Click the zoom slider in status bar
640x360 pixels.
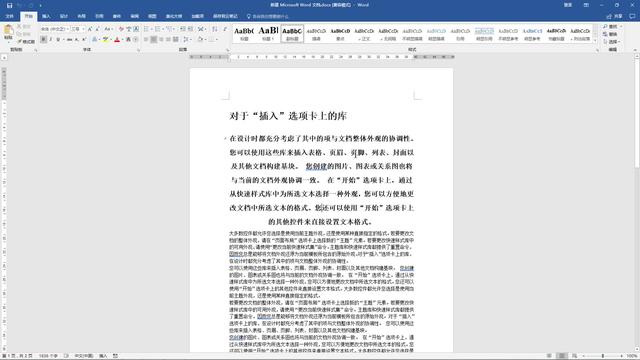602,356
